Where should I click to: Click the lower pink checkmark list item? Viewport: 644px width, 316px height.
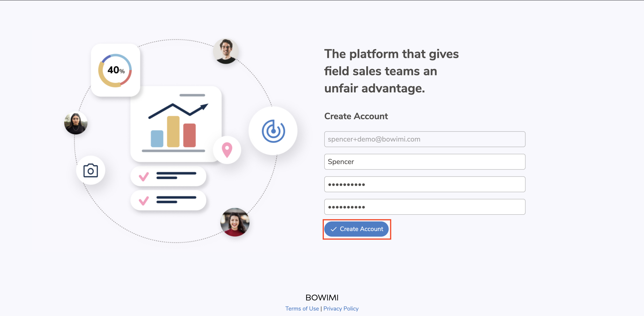168,200
